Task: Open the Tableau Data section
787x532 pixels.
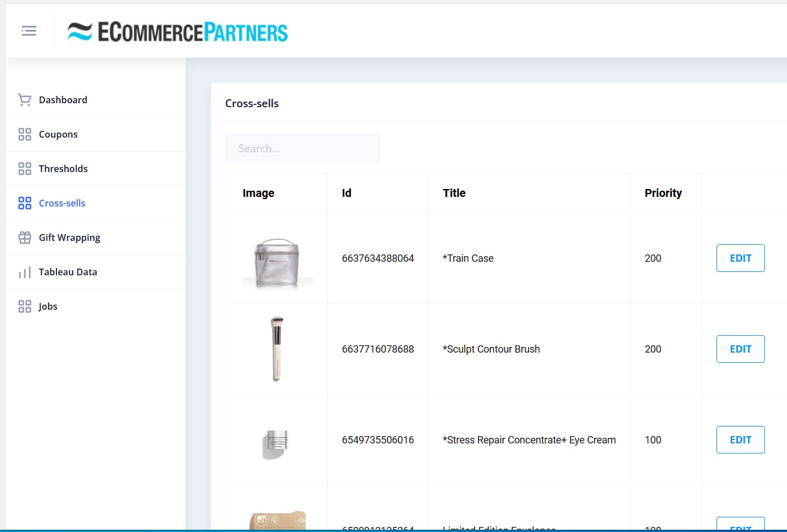Action: [68, 272]
